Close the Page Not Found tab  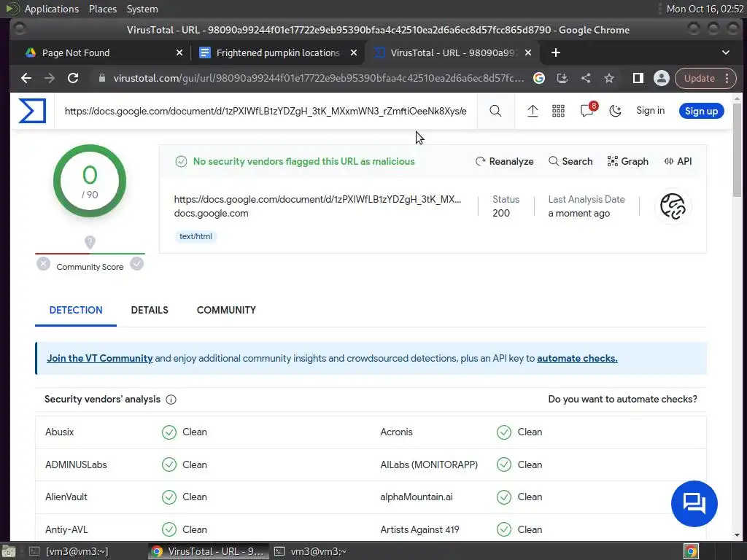tap(179, 52)
